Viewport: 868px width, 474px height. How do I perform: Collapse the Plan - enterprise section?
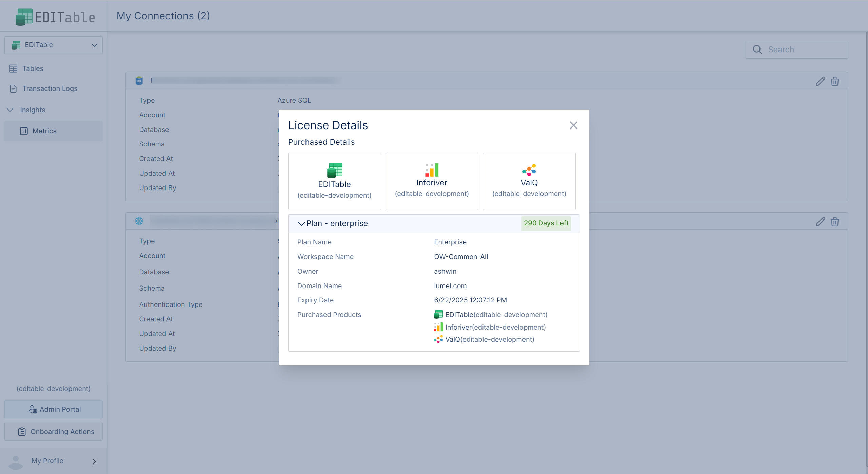(301, 224)
